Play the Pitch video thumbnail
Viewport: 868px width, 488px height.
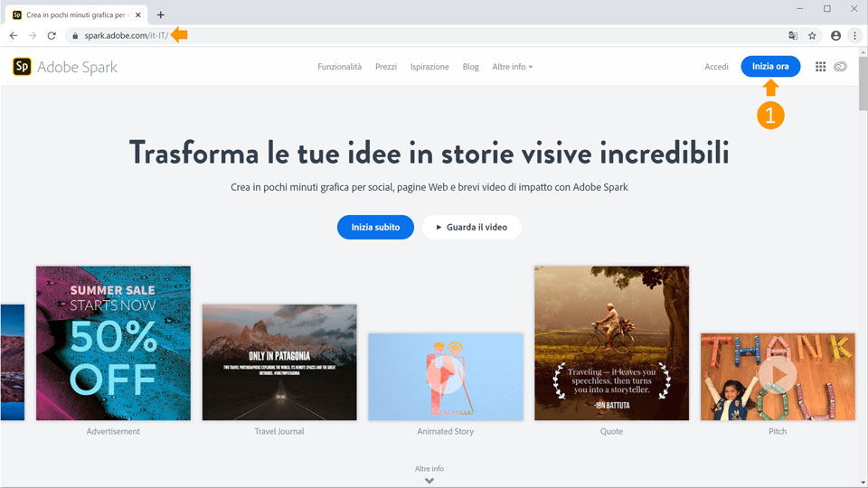(x=778, y=376)
